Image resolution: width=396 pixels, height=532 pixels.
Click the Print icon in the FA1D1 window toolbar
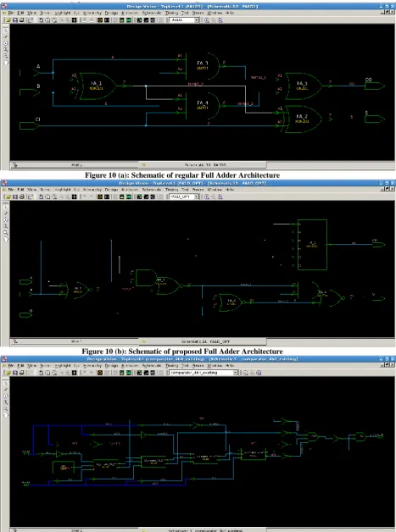pyautogui.click(x=22, y=20)
